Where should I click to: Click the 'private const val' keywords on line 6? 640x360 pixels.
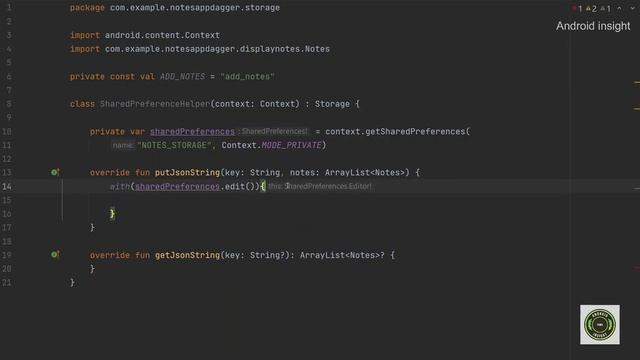click(112, 77)
